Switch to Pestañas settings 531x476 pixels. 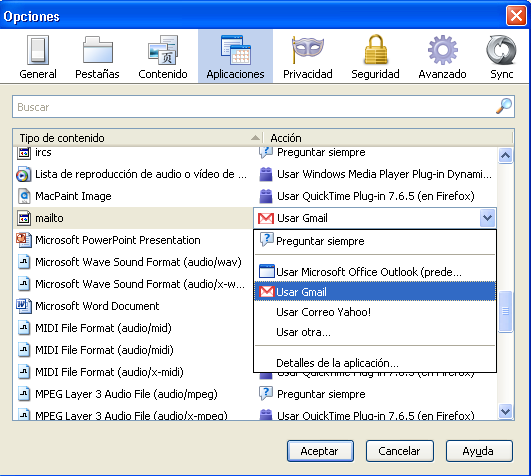click(98, 57)
